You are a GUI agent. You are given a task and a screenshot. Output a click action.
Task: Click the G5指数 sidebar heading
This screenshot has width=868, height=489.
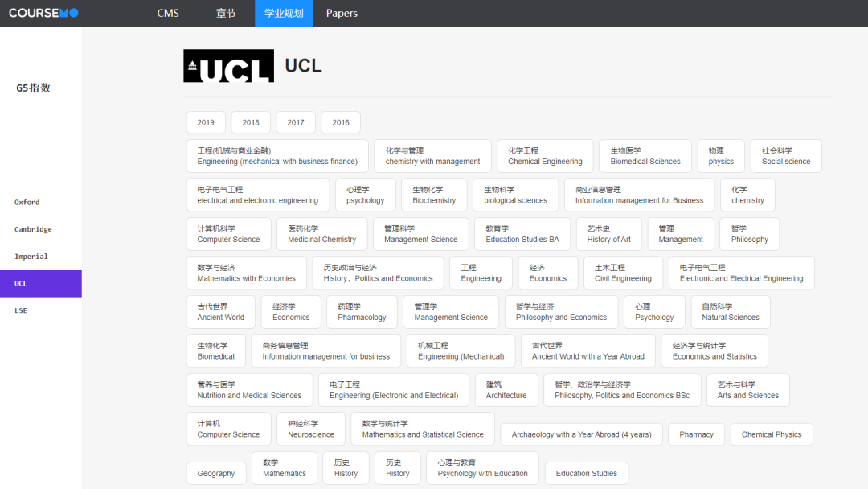click(33, 88)
